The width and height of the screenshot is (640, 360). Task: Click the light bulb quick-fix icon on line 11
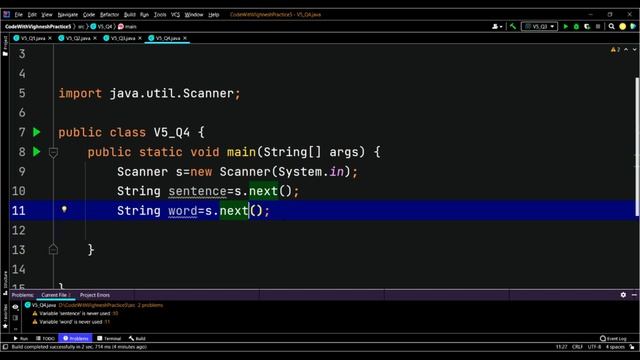[64, 209]
